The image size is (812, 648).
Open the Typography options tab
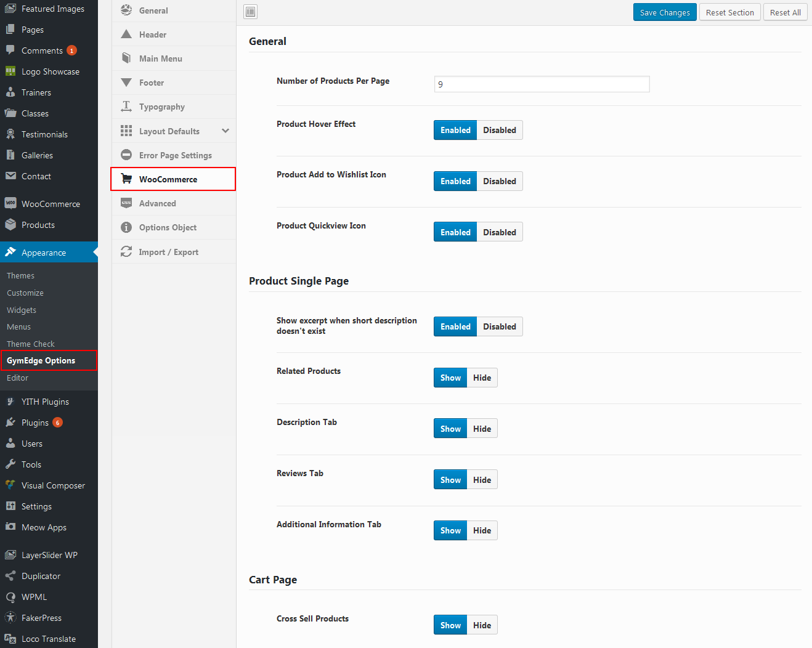[174, 107]
